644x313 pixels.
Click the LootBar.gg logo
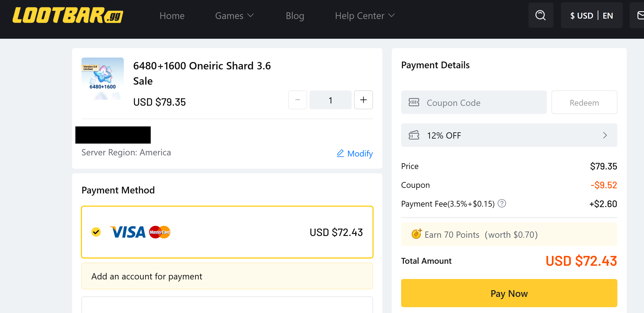click(x=68, y=15)
